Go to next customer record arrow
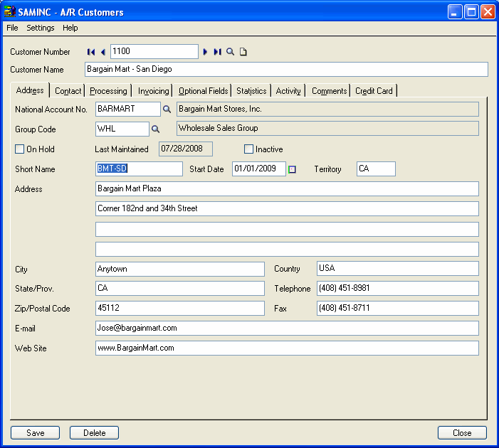The height and width of the screenshot is (448, 499). pyautogui.click(x=206, y=52)
